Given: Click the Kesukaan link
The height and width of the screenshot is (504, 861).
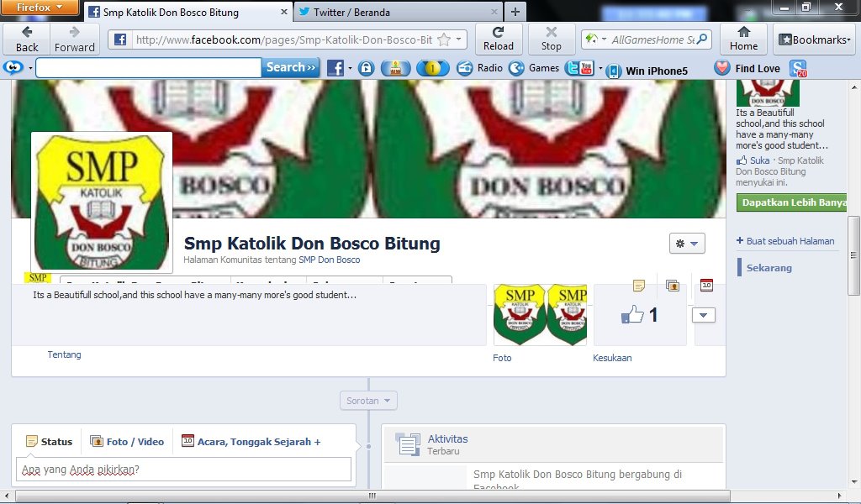Looking at the screenshot, I should point(612,358).
